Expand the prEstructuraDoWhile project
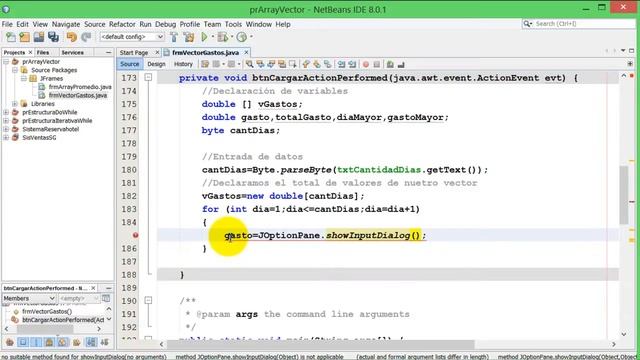The image size is (640, 360). point(6,112)
